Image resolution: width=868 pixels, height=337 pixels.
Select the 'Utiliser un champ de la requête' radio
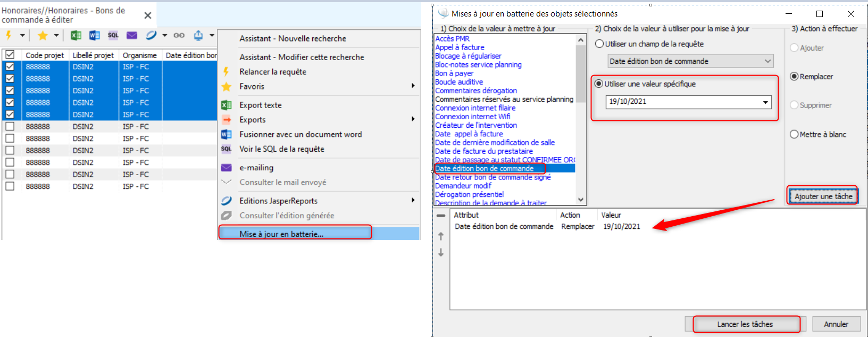point(599,44)
